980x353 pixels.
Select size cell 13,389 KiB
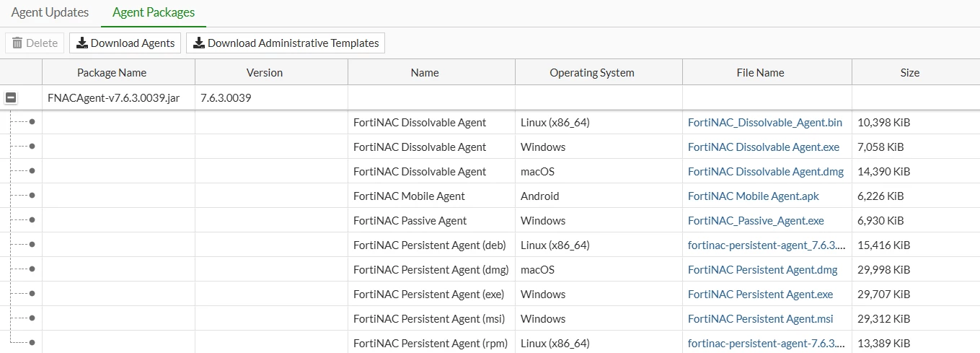[884, 343]
